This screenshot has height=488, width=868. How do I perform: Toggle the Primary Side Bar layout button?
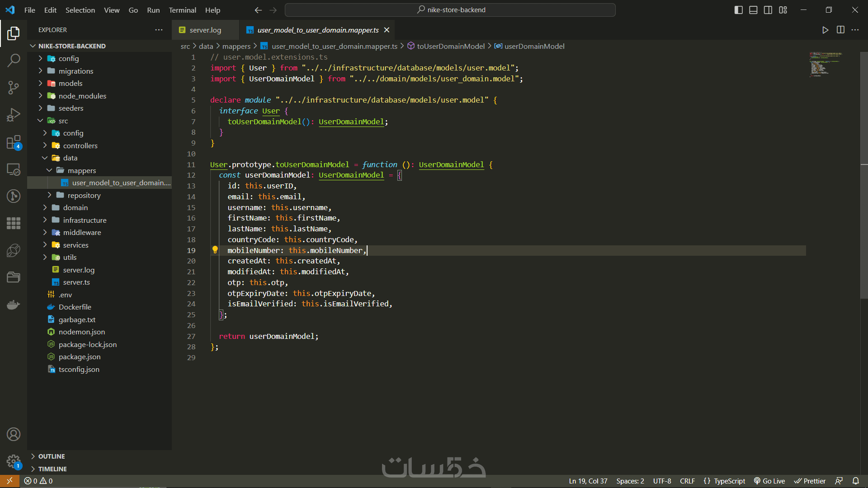pyautogui.click(x=738, y=10)
